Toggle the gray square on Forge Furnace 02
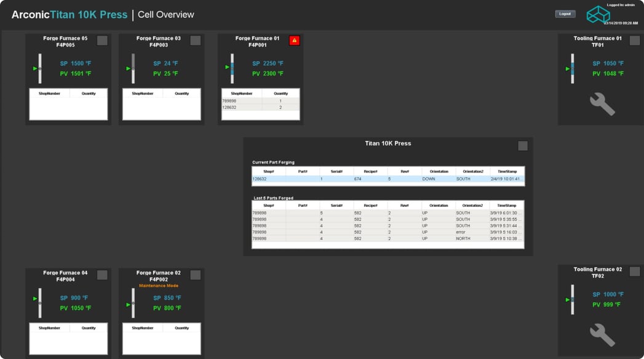This screenshot has height=359, width=644. [196, 275]
